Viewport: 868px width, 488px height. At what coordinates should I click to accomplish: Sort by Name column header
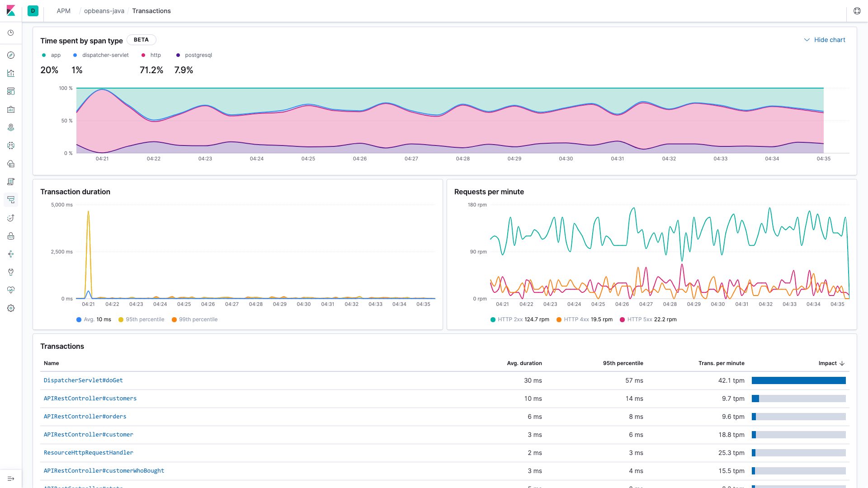pyautogui.click(x=52, y=363)
